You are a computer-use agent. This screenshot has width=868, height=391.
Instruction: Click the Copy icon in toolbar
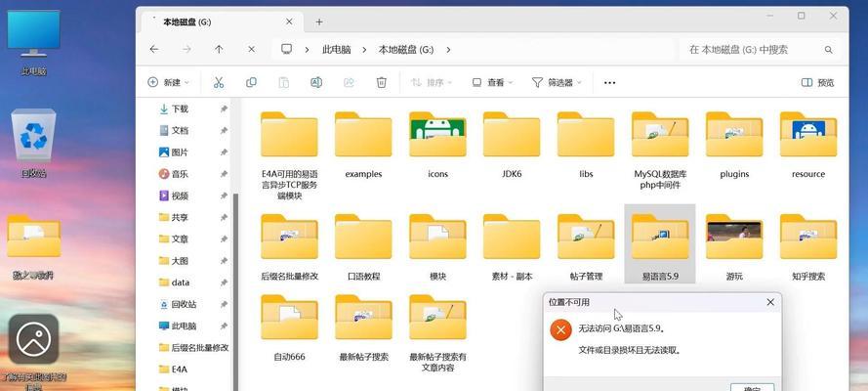click(251, 82)
